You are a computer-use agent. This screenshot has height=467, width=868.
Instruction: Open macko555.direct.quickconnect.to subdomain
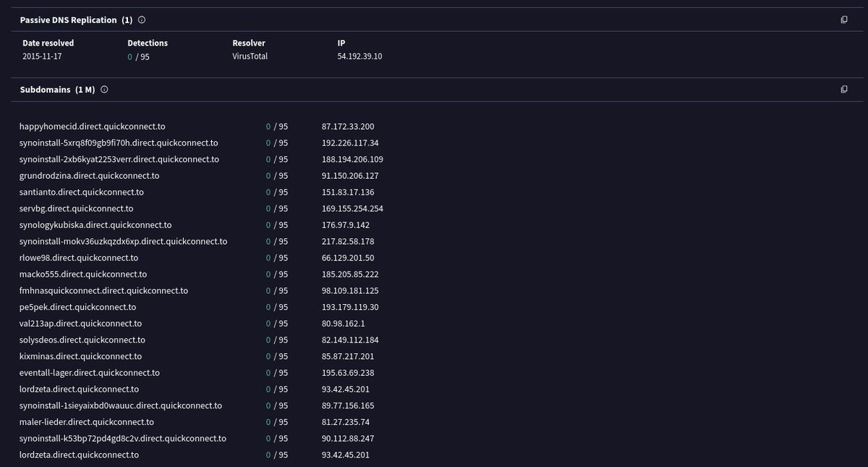click(83, 274)
